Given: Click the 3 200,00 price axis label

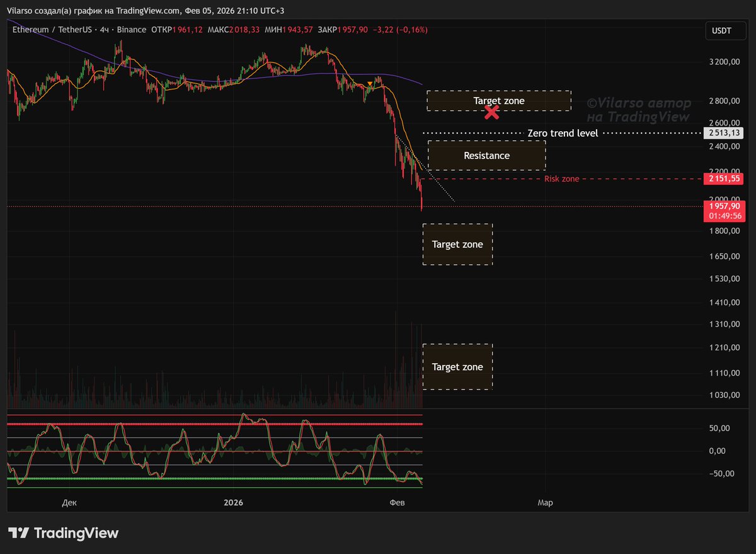Looking at the screenshot, I should point(724,62).
